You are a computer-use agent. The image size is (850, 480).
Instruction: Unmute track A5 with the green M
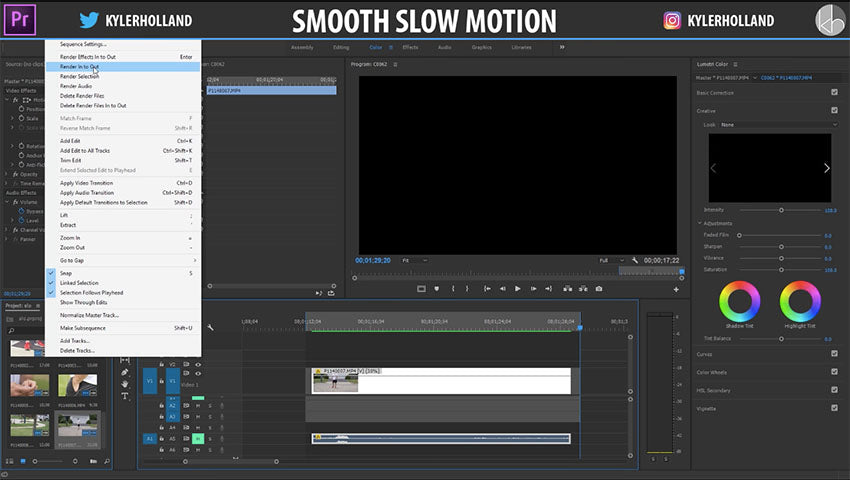click(x=198, y=438)
